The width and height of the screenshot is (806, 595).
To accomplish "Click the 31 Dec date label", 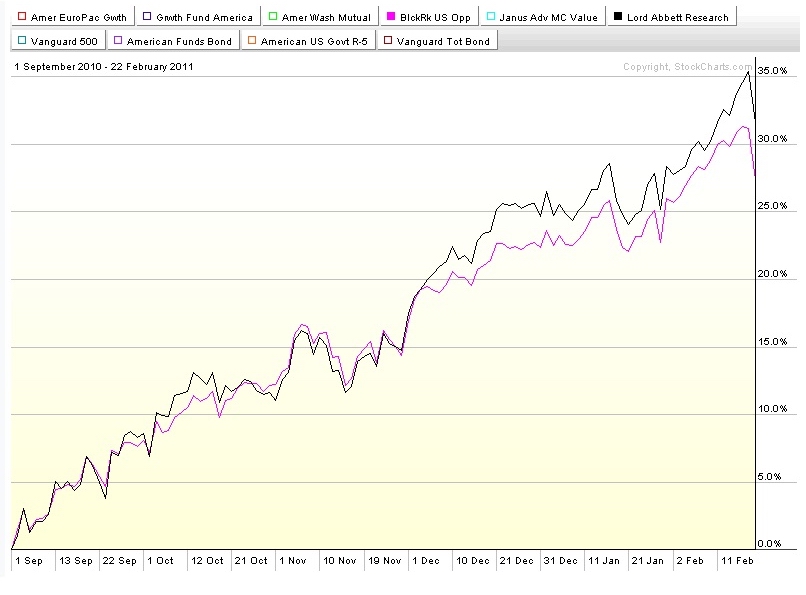I will point(560,561).
